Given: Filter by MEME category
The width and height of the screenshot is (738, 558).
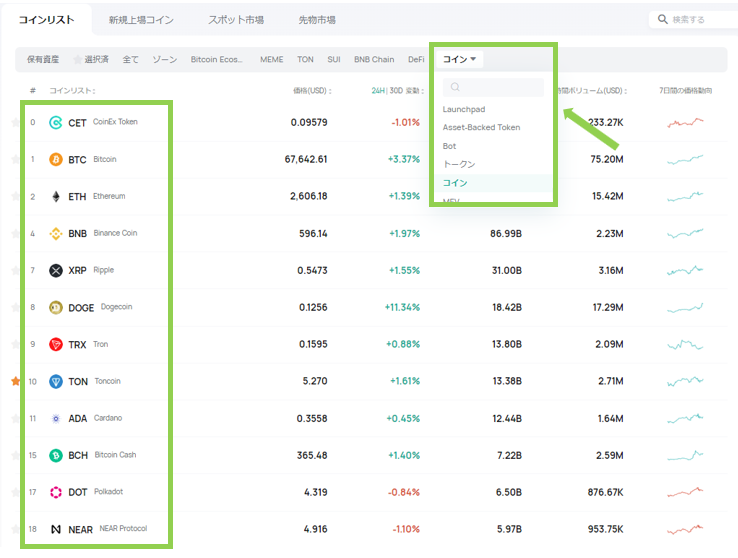Looking at the screenshot, I should (x=272, y=59).
